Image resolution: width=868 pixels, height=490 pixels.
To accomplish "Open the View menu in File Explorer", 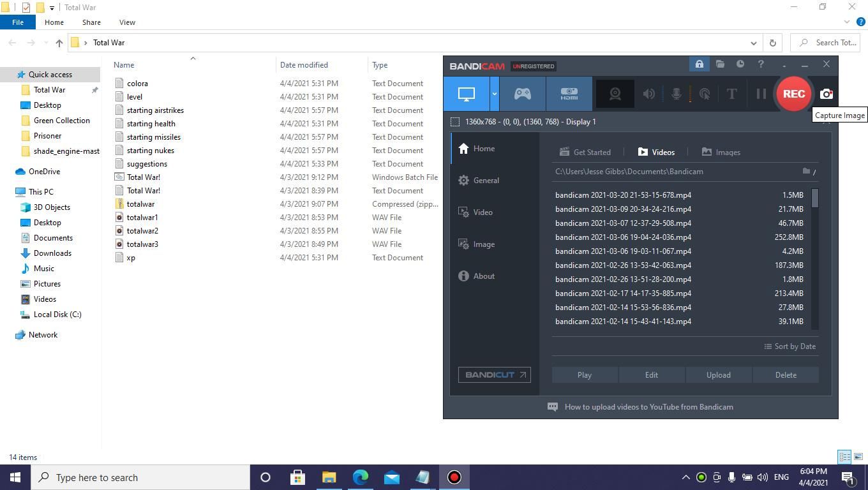I will tap(127, 22).
